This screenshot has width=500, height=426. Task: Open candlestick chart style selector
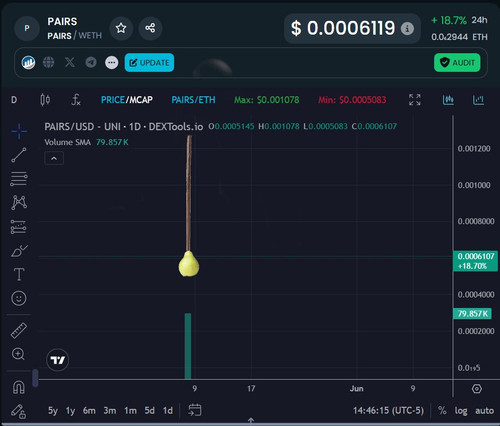[x=45, y=100]
